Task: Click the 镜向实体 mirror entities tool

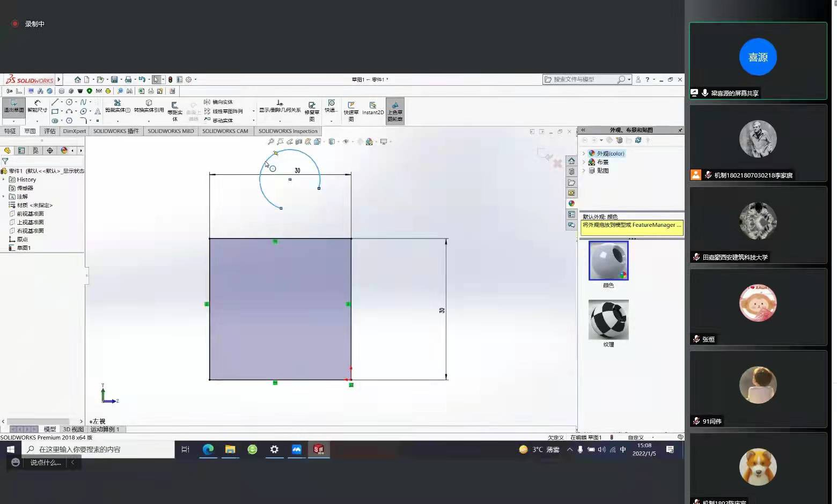Action: pyautogui.click(x=218, y=102)
